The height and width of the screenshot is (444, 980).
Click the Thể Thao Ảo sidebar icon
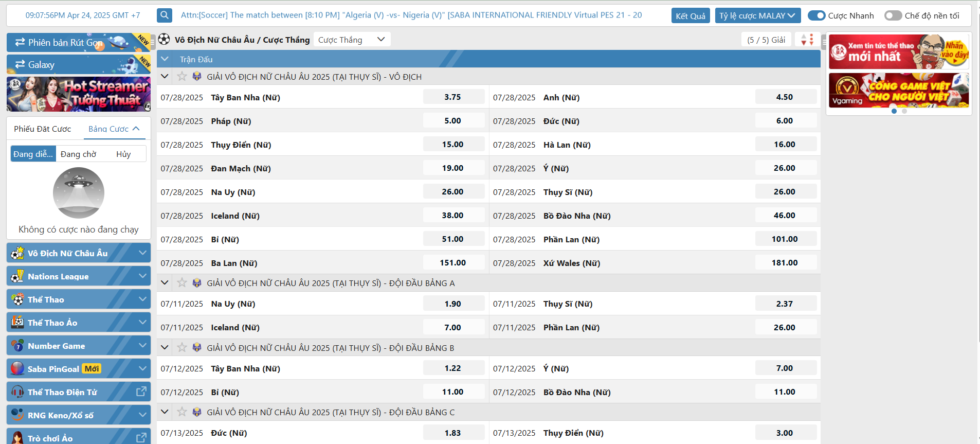17,322
